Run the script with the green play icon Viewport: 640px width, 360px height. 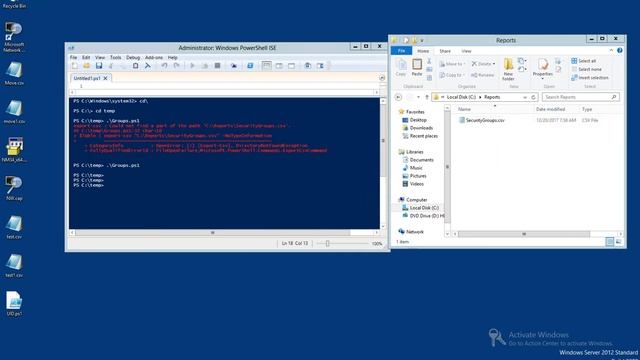coord(192,66)
